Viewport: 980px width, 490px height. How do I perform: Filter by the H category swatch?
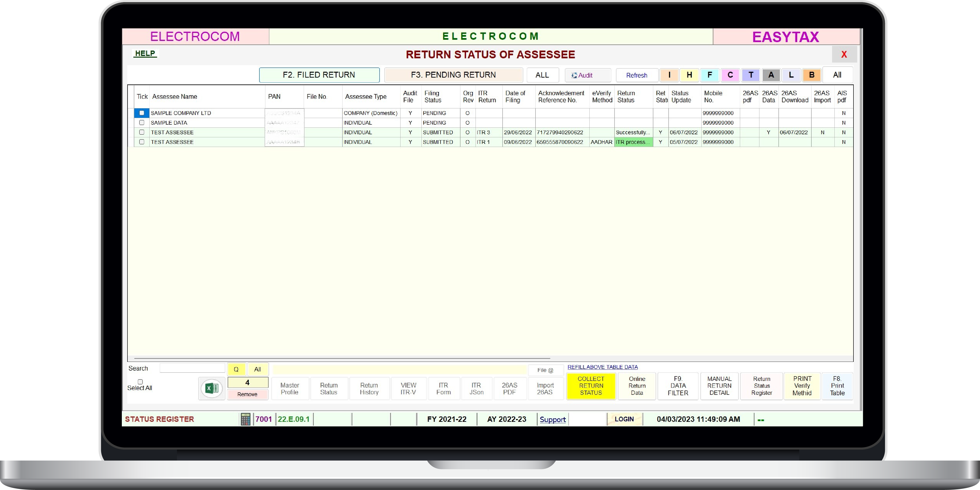689,75
